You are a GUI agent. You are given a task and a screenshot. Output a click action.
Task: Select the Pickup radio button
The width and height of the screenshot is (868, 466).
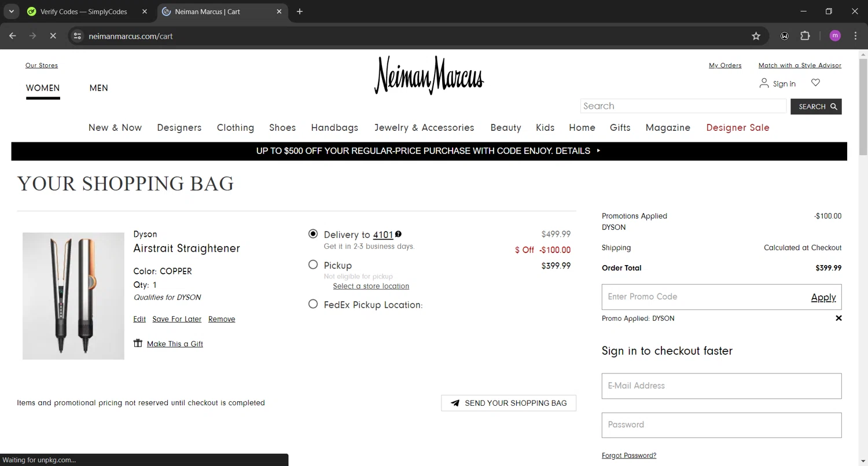point(313,265)
